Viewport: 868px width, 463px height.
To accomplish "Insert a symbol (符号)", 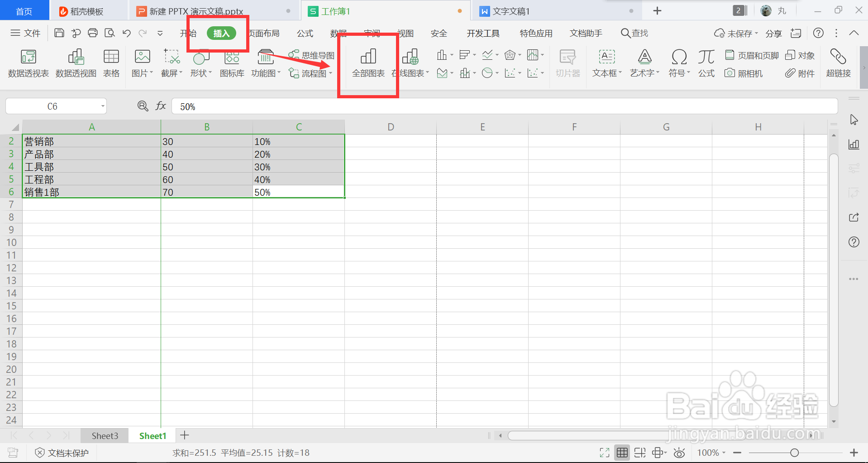I will click(679, 63).
